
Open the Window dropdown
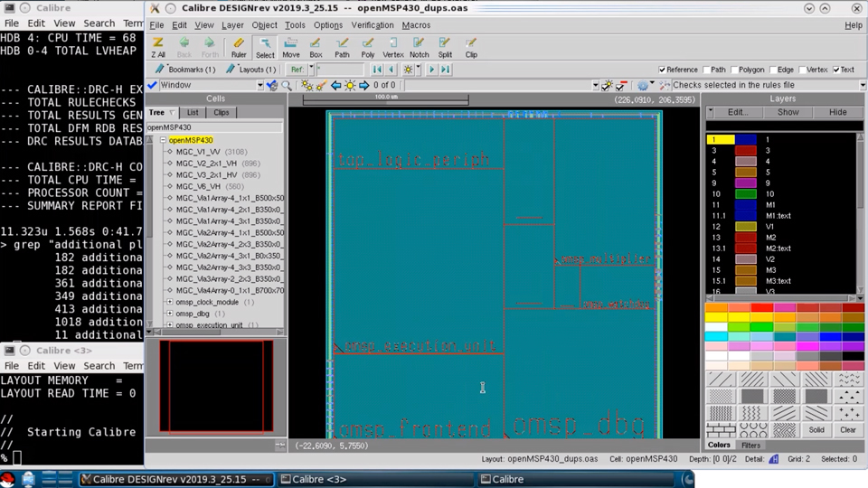point(259,86)
